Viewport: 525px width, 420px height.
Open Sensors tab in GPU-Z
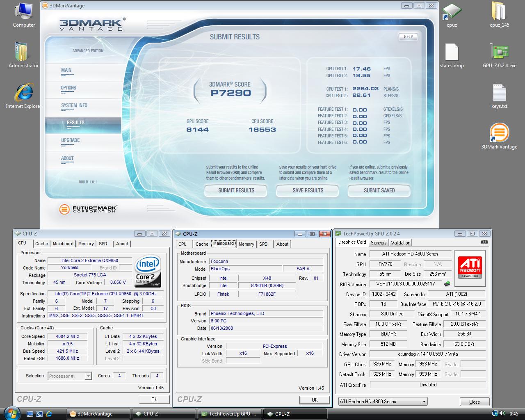(379, 243)
